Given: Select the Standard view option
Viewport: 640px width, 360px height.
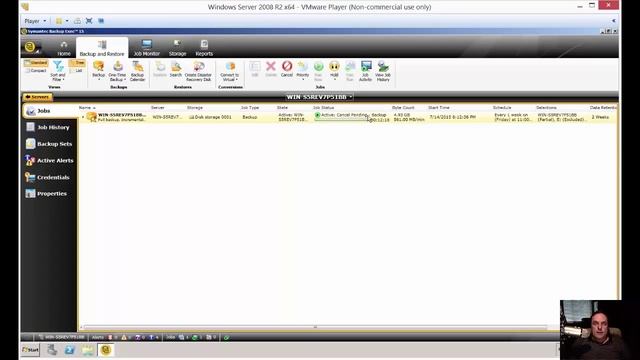Looking at the screenshot, I should coord(36,63).
